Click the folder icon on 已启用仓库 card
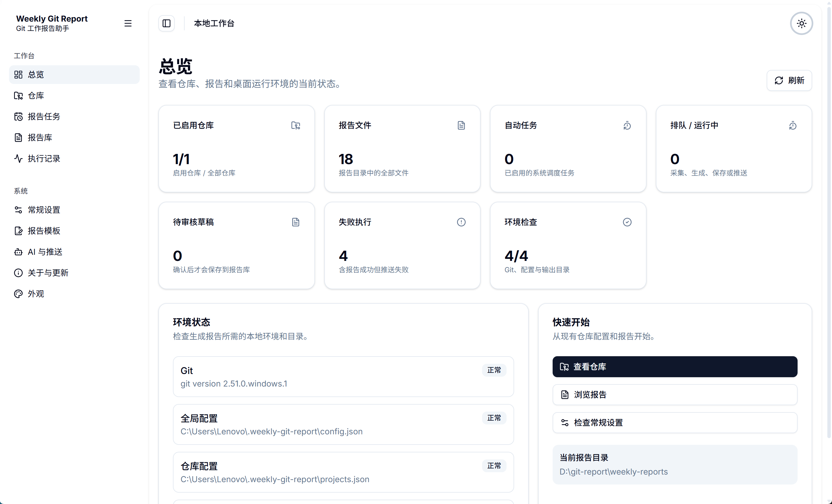Viewport: 832px width, 504px height. pyautogui.click(x=295, y=126)
